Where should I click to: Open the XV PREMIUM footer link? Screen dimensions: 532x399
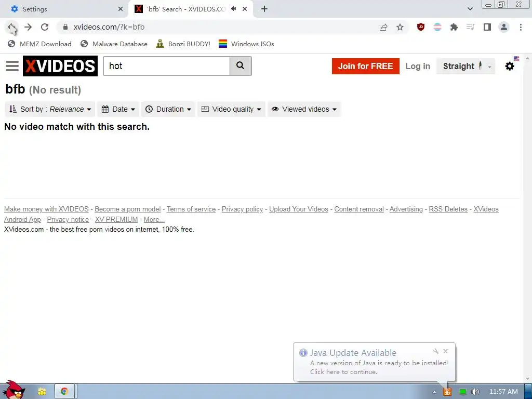point(116,220)
